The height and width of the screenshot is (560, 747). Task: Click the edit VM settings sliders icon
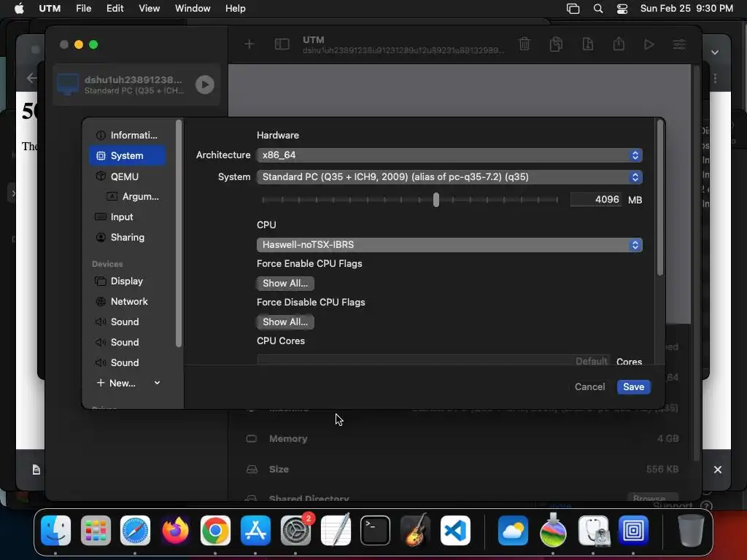[x=679, y=44]
